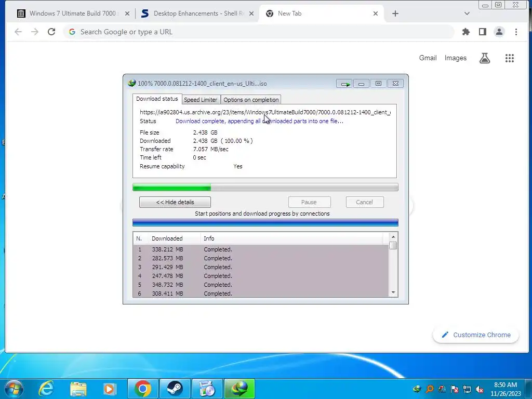Select connection row with 348.732 MB

click(261, 285)
